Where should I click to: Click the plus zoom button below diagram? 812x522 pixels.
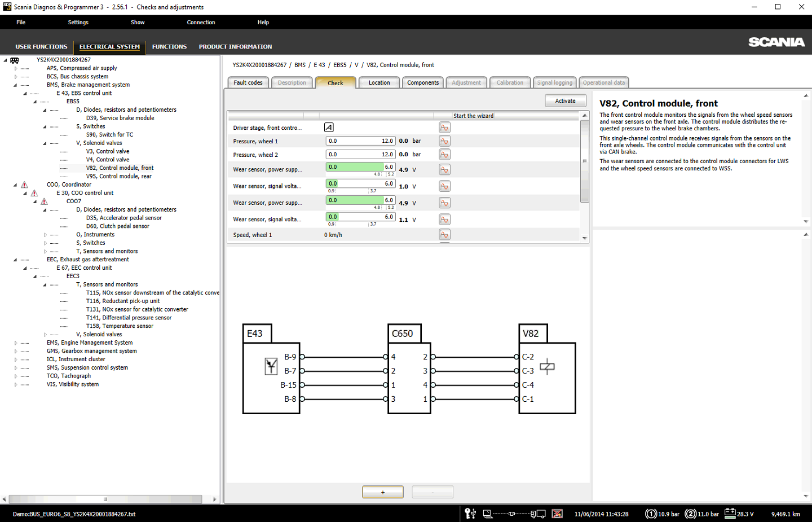point(382,492)
